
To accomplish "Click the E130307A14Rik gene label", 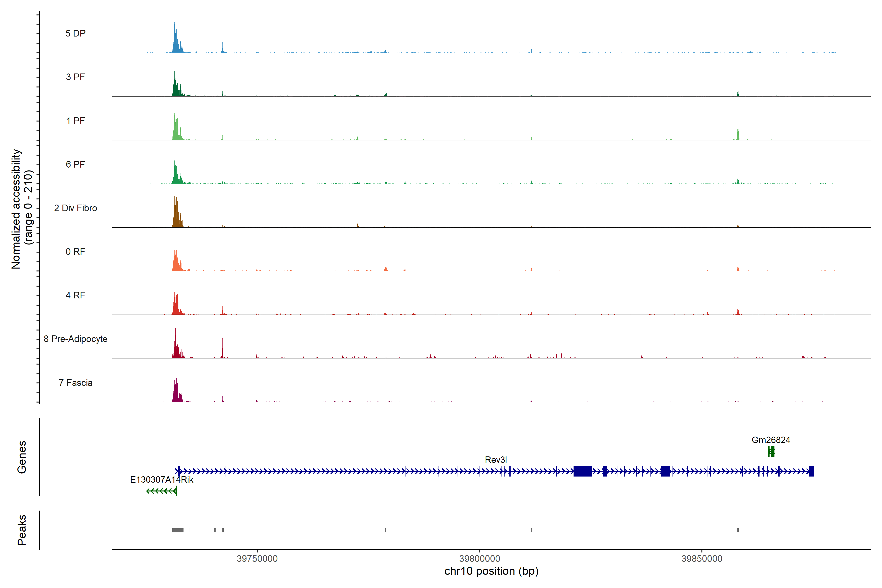I will coord(162,480).
